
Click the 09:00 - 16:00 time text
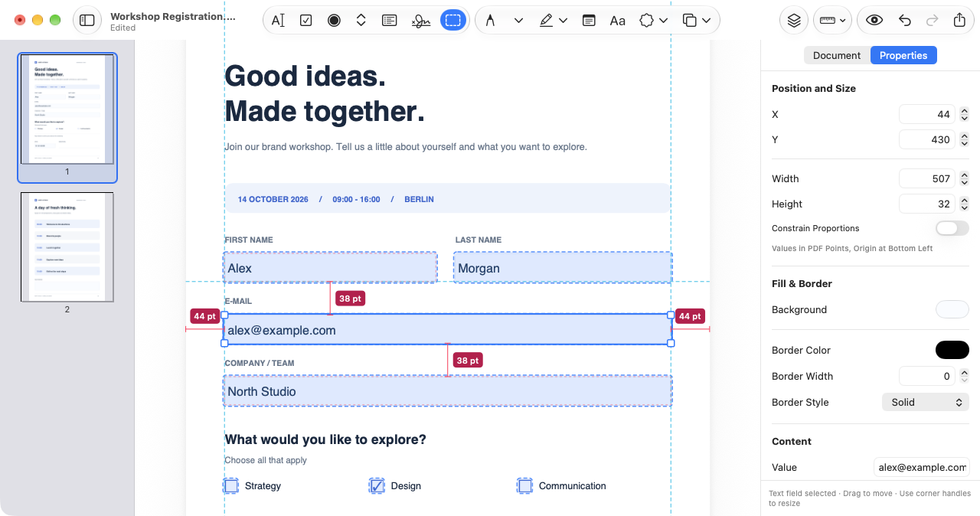pos(356,199)
